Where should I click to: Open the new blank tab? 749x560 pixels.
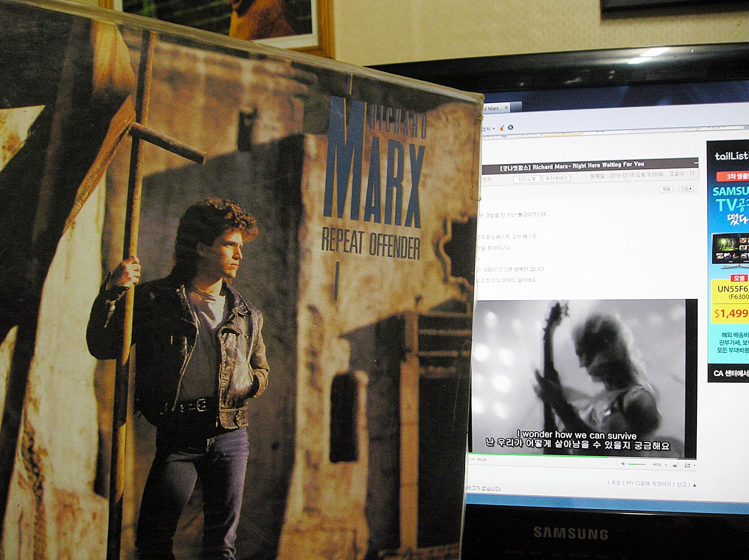click(515, 107)
